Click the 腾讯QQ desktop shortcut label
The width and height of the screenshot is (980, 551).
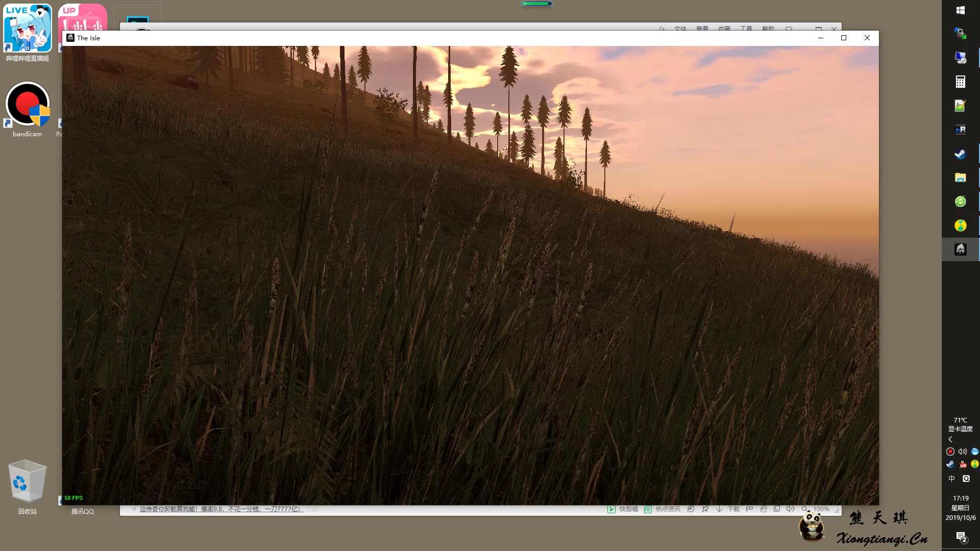(82, 511)
